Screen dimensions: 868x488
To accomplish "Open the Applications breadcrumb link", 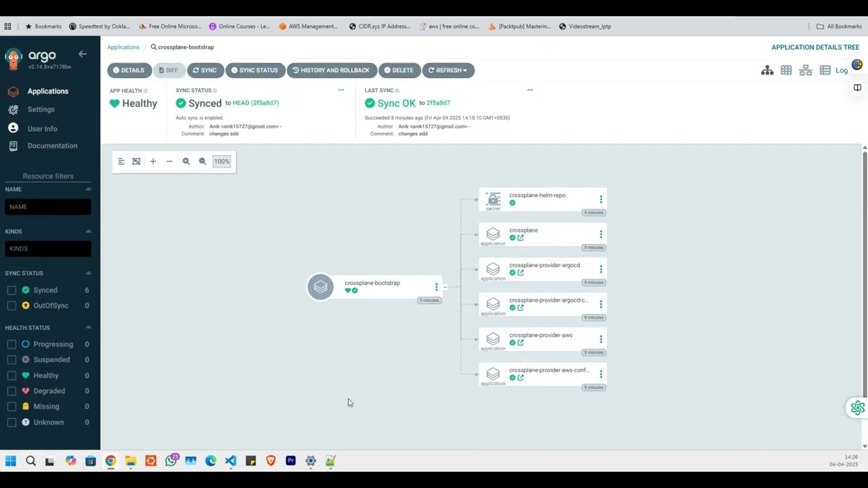I will (123, 47).
